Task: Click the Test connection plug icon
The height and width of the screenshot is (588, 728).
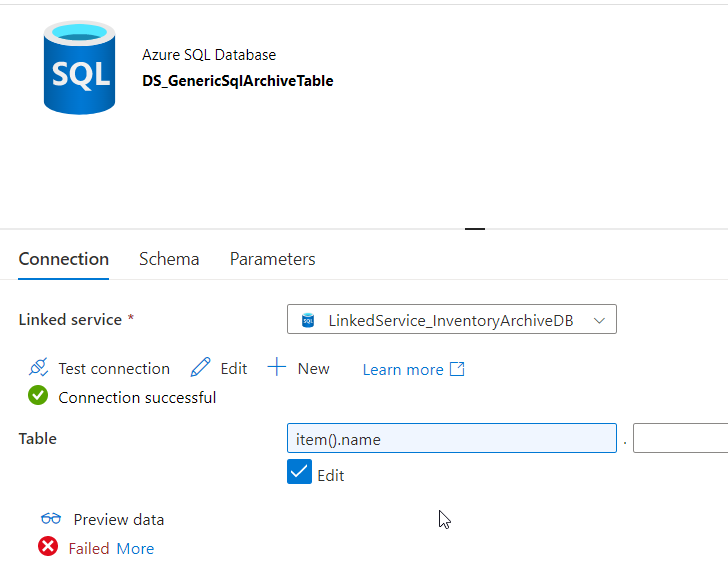Action: coord(39,367)
